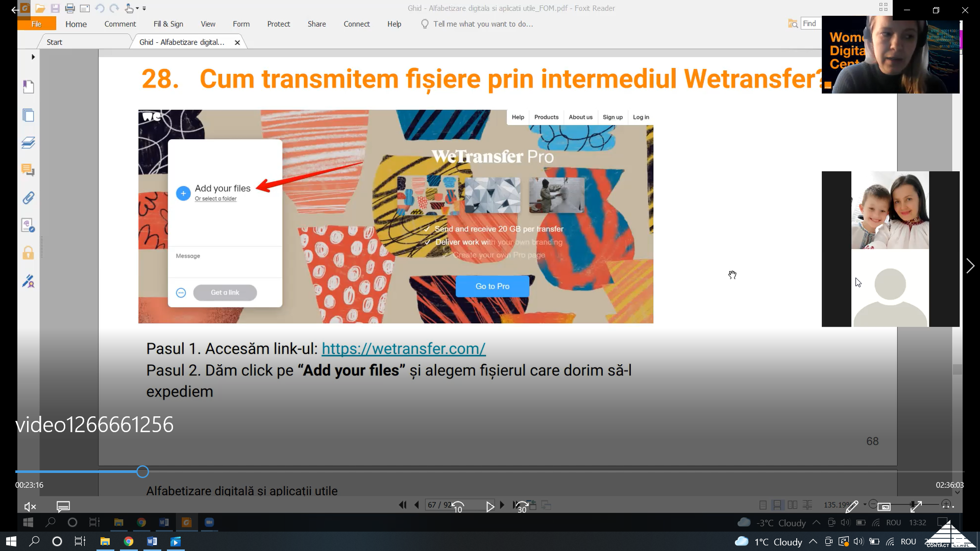The image size is (980, 551).
Task: Click the Open folder icon in toolbar
Action: (40, 8)
